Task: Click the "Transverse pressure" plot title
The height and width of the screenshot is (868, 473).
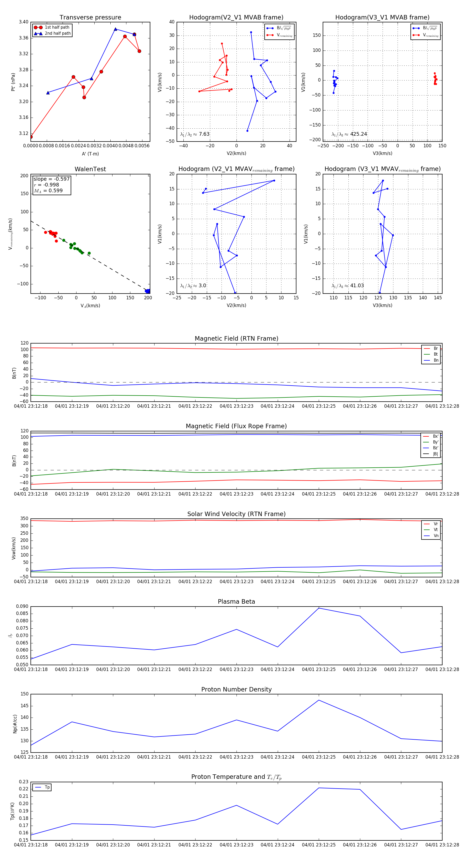Action: 90,18
